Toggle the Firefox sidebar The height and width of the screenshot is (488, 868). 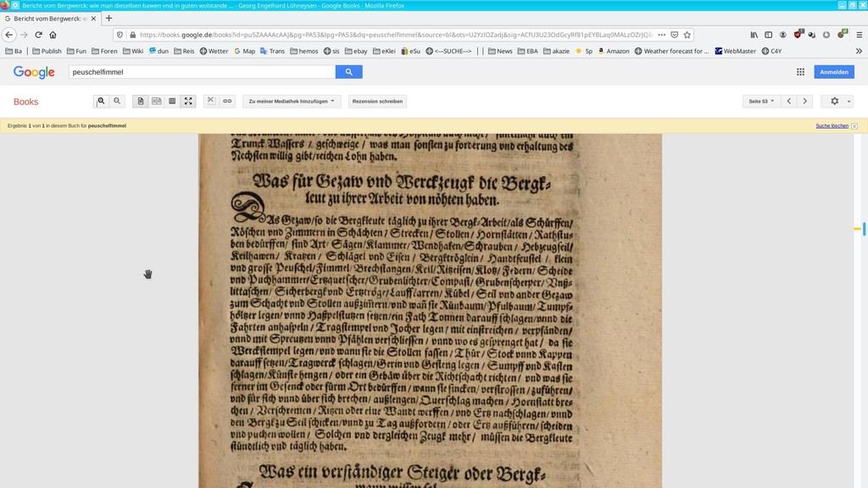768,35
